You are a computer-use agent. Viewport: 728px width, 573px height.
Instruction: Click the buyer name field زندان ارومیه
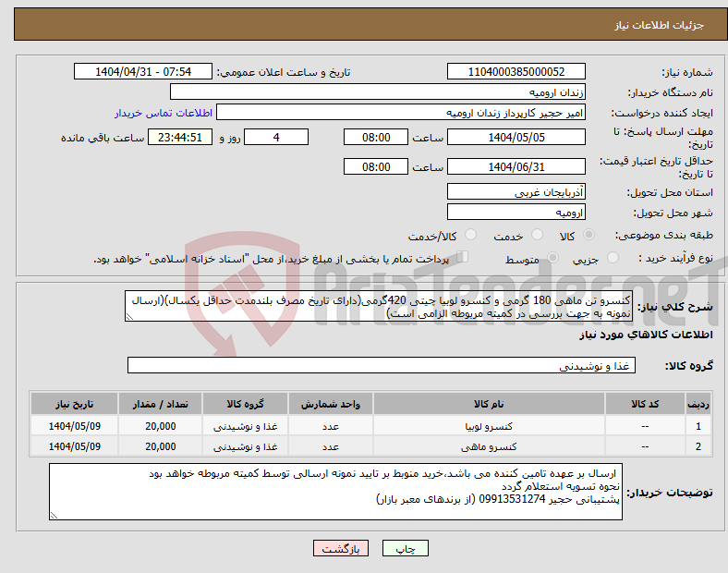378,91
